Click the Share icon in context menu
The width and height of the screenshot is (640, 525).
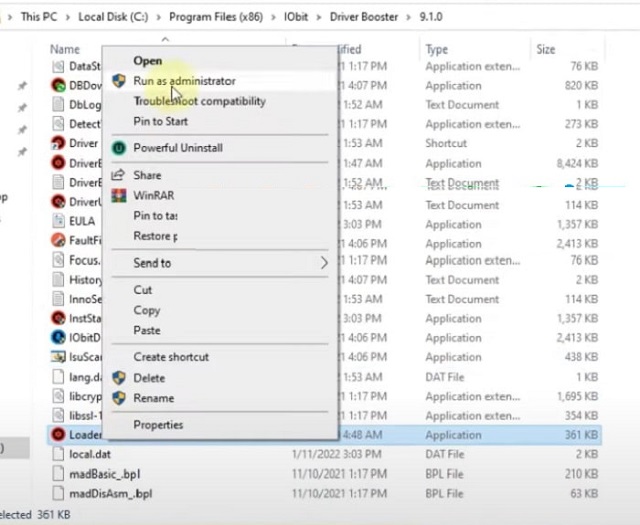[x=118, y=175]
